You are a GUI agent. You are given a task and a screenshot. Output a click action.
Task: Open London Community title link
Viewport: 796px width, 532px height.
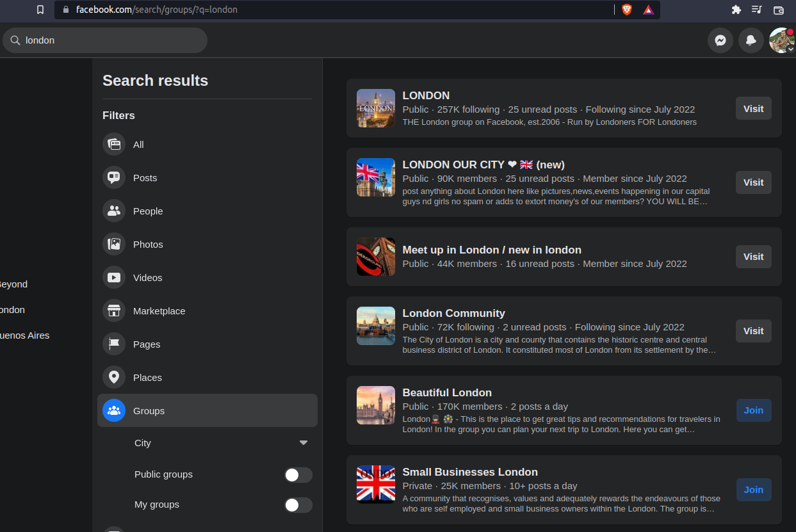pyautogui.click(x=454, y=313)
